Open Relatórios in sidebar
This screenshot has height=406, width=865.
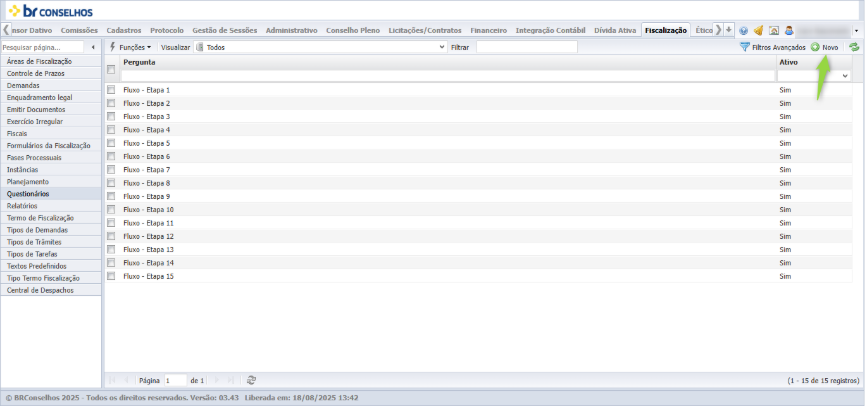51,206
